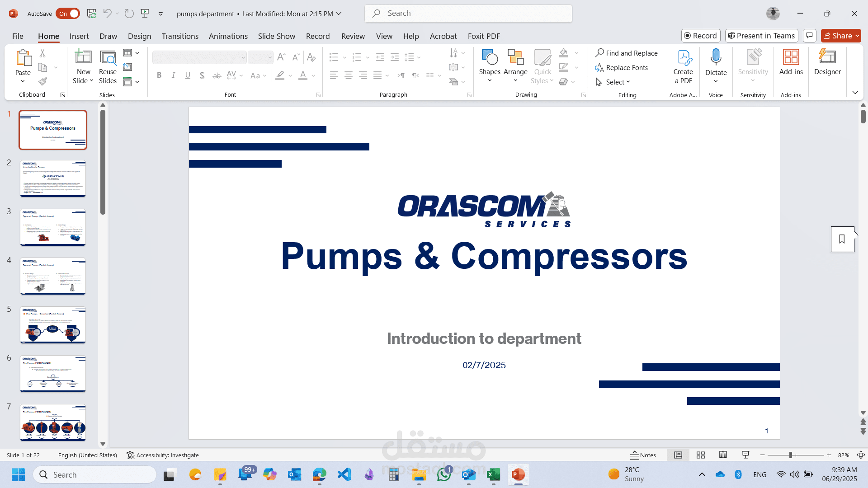Image resolution: width=868 pixels, height=488 pixels.
Task: Open the Select dropdown
Action: [613, 82]
